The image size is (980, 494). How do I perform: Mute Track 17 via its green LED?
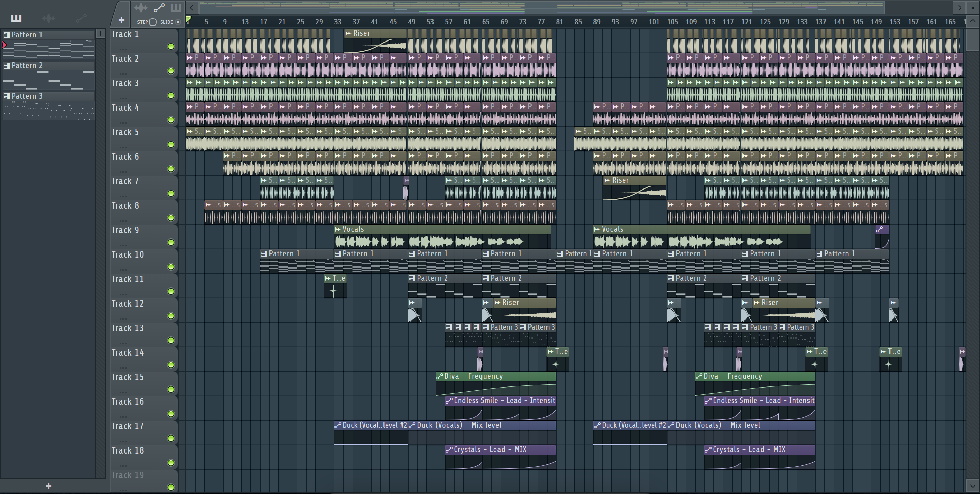(171, 439)
